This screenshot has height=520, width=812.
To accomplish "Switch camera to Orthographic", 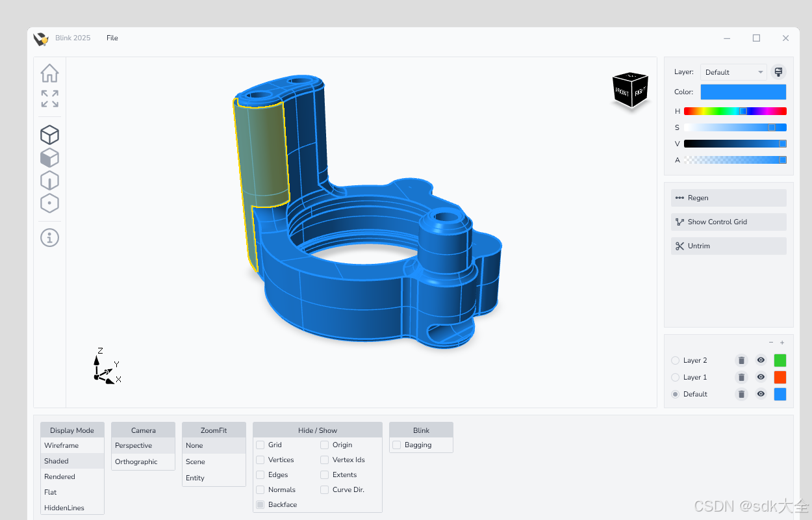I will pos(143,461).
